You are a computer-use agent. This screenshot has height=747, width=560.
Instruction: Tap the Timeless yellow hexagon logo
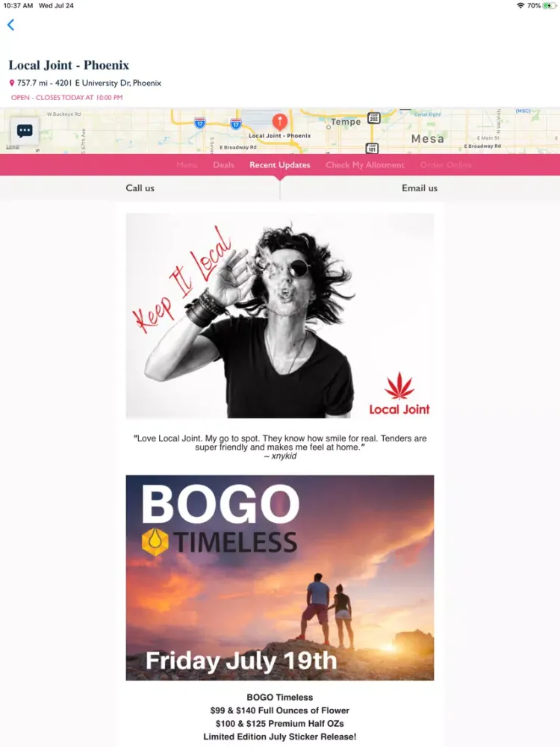(x=155, y=542)
